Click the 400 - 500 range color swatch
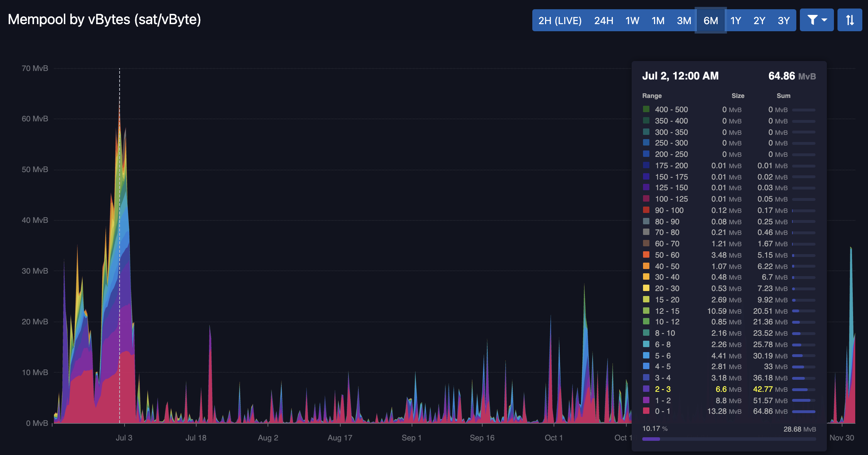This screenshot has width=868, height=455. point(646,109)
